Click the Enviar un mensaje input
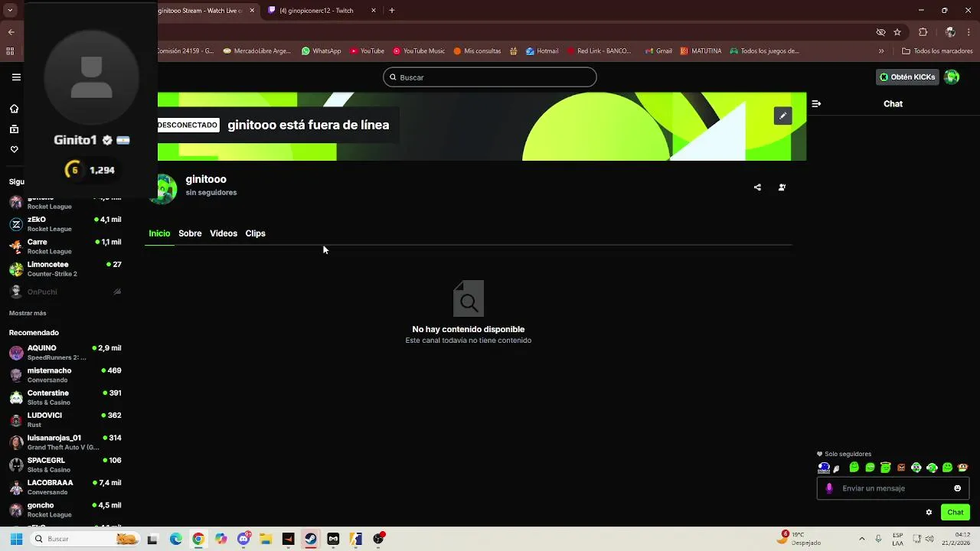This screenshot has height=551, width=980. coord(893,488)
